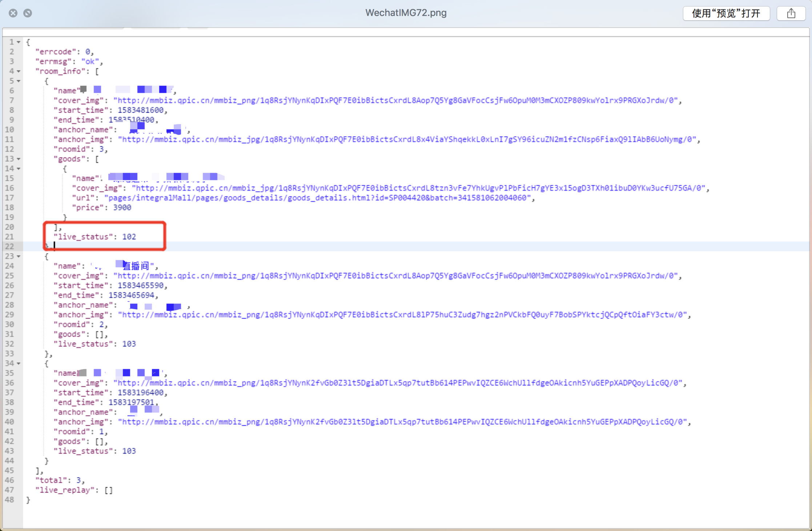
Task: Collapse the third room object at line 34
Action: [x=19, y=364]
